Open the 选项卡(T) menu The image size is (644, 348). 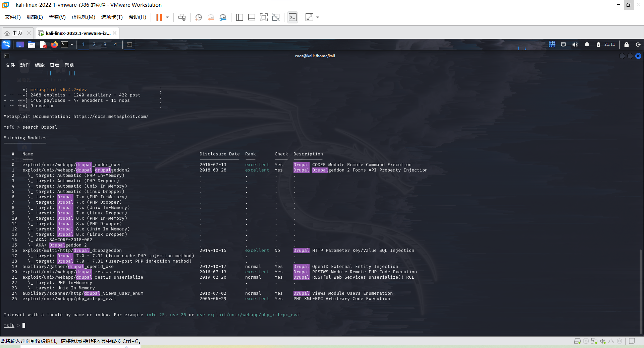(x=112, y=17)
